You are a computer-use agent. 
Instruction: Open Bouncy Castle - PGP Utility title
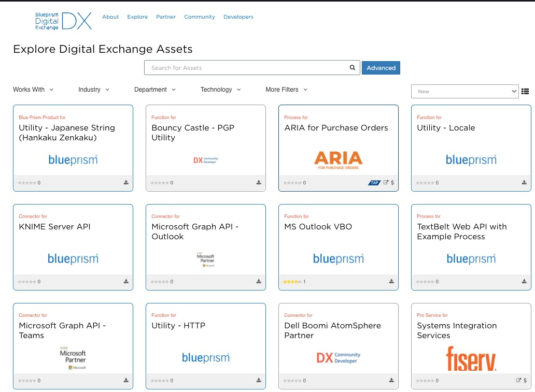193,133
